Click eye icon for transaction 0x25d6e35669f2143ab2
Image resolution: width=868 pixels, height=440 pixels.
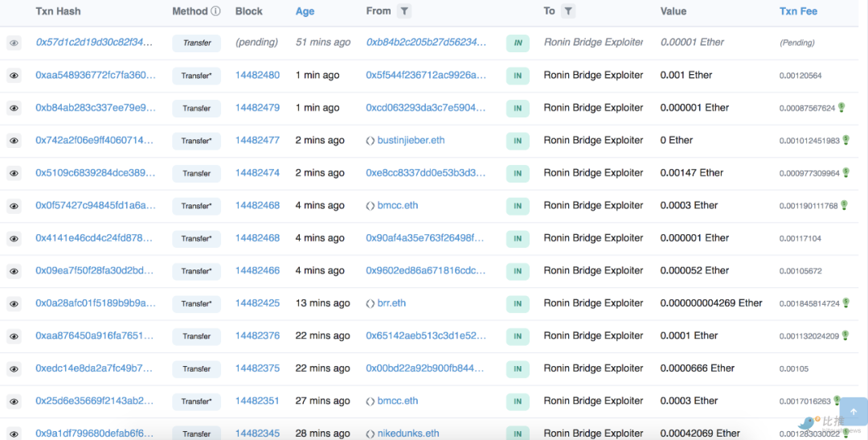14,401
